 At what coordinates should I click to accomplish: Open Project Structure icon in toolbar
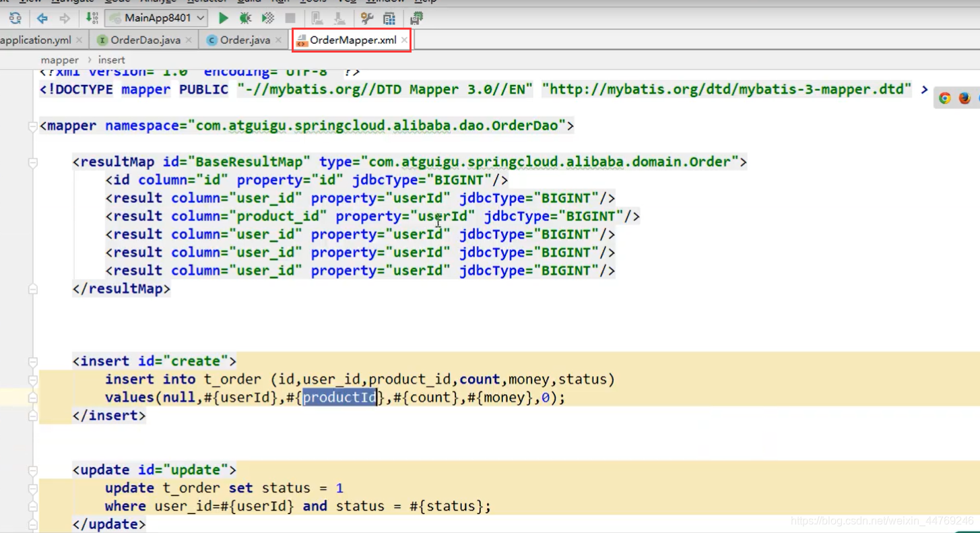tap(389, 18)
